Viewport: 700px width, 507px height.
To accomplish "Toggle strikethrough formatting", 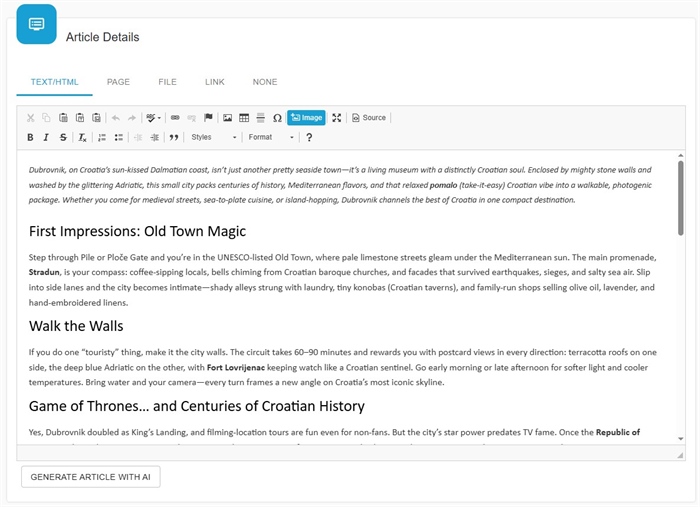I will coord(63,137).
